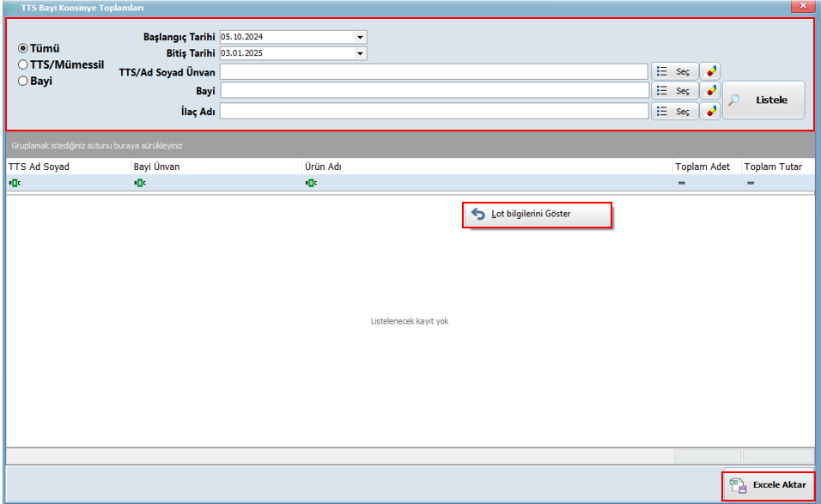Select the Bayi radio button

[23, 81]
